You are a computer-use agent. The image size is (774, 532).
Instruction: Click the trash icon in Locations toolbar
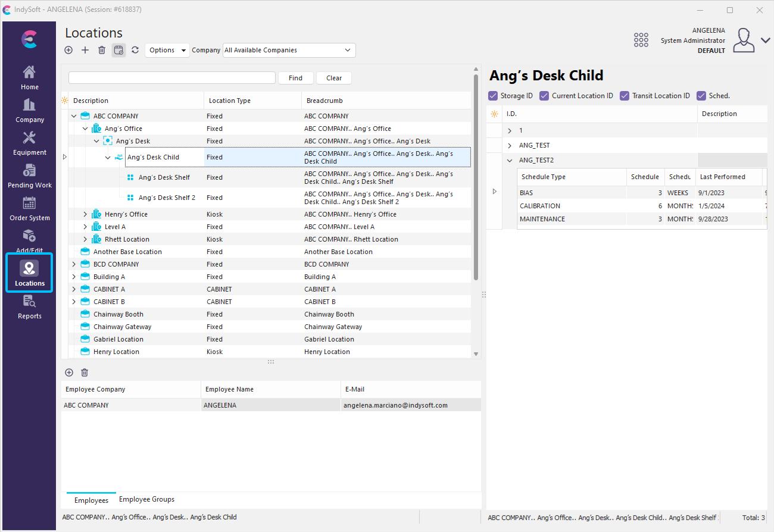(102, 51)
